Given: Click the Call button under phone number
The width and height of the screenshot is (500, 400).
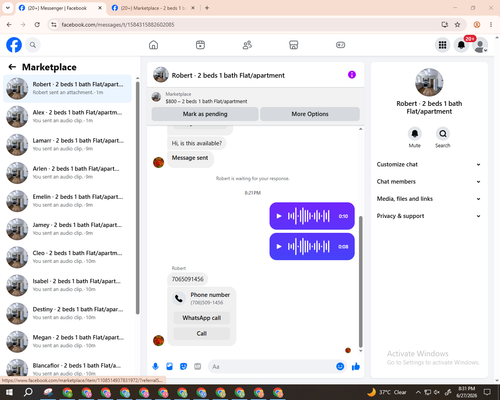Looking at the screenshot, I should pos(202,333).
